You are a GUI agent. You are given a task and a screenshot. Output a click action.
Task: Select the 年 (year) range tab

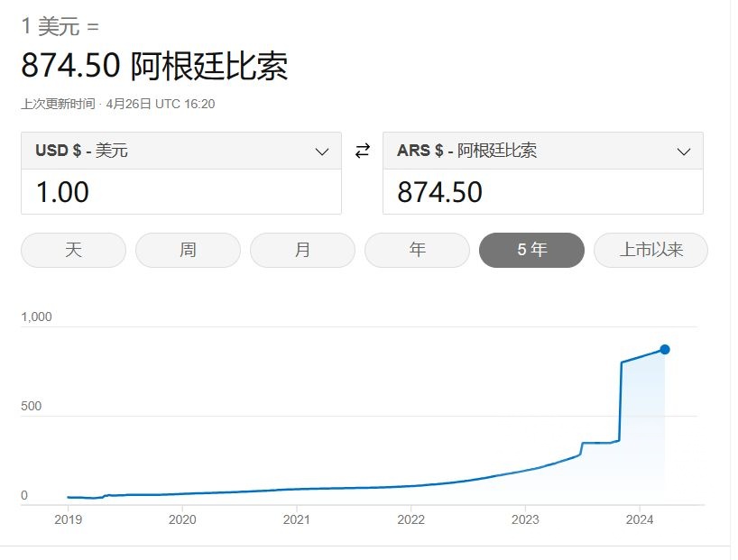pos(417,250)
